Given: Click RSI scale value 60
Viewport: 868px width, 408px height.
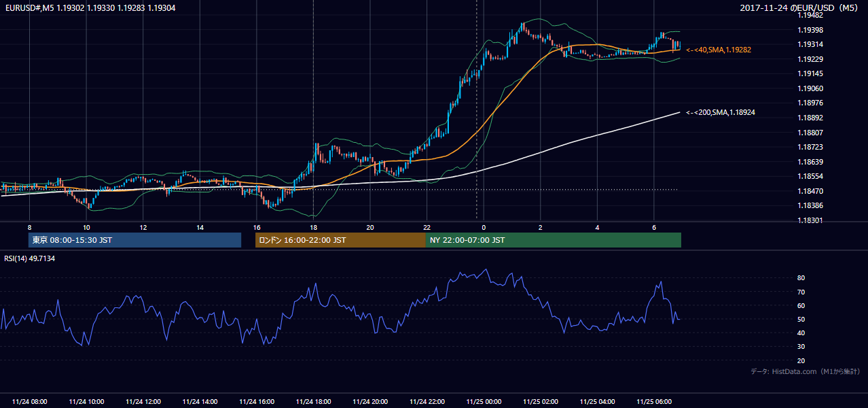Looking at the screenshot, I should coord(801,305).
